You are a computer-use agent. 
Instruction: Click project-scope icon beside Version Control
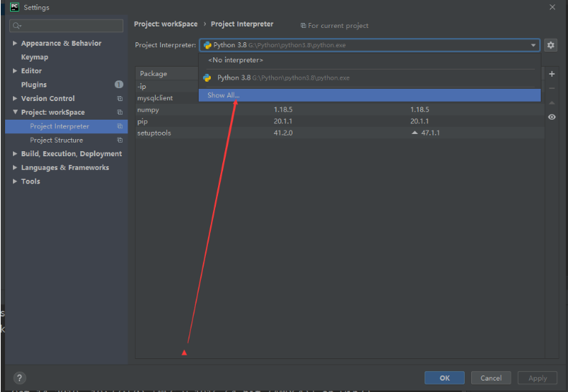pos(120,98)
